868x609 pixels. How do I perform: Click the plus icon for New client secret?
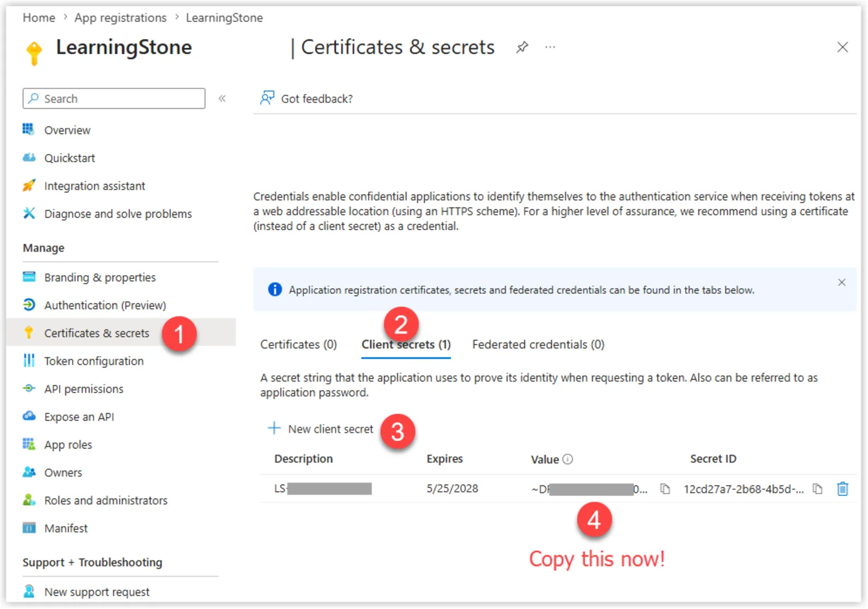[274, 428]
